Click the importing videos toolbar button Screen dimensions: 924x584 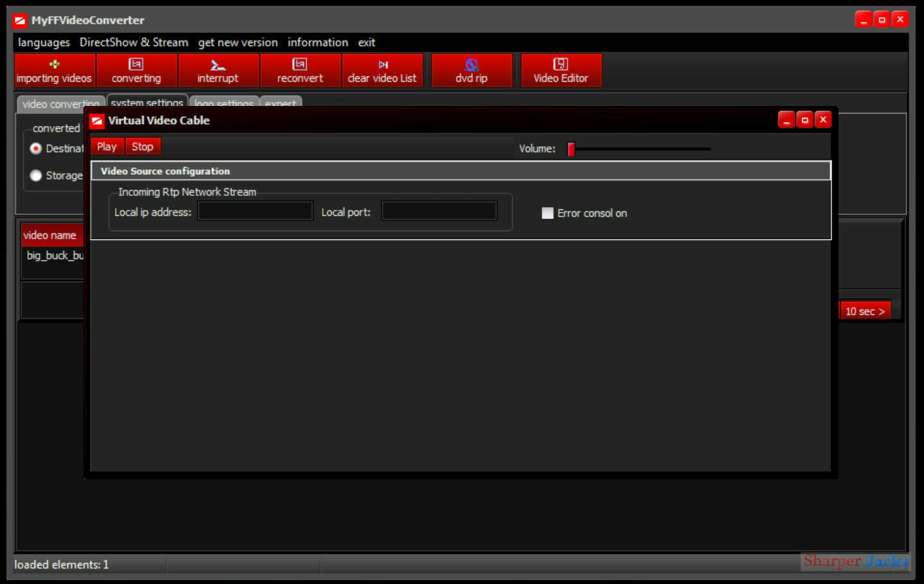(55, 70)
